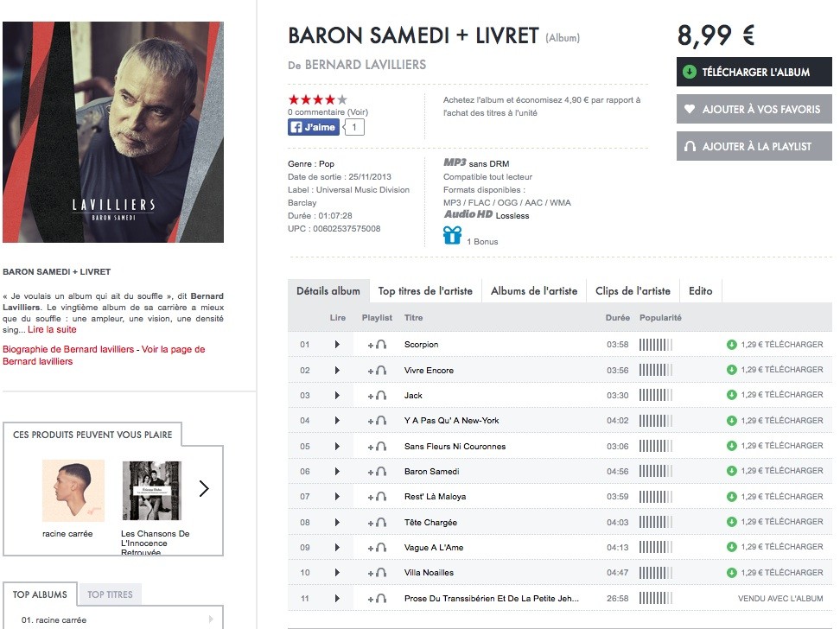Expand racine carrée top album arrow
Viewport: 840px width, 629px height.
tap(211, 619)
